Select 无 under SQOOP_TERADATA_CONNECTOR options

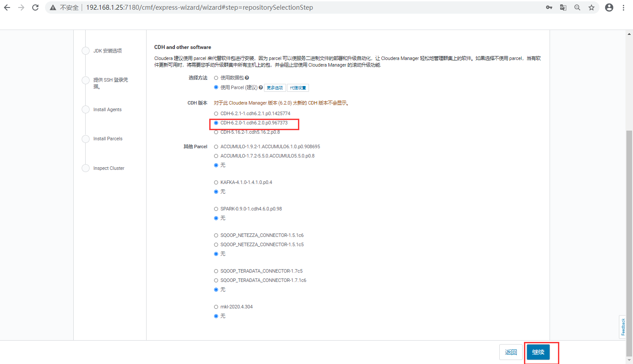click(216, 289)
